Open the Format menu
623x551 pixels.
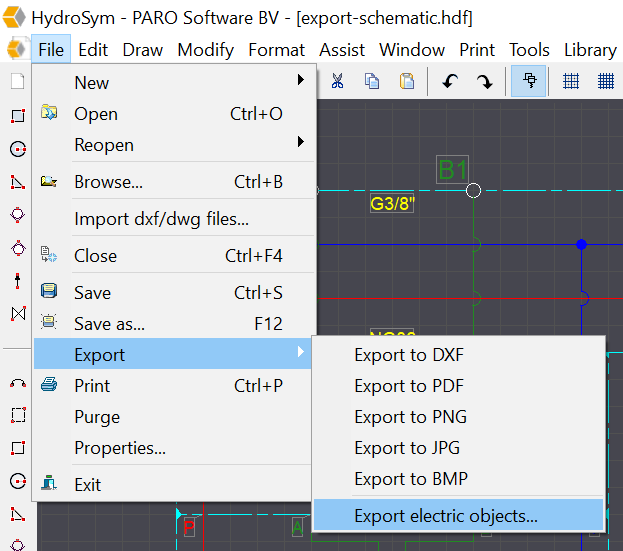click(277, 50)
